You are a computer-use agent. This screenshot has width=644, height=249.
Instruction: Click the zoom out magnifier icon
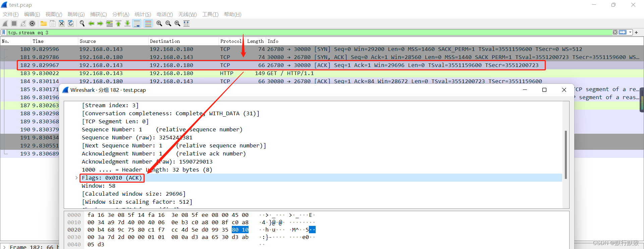click(x=168, y=23)
